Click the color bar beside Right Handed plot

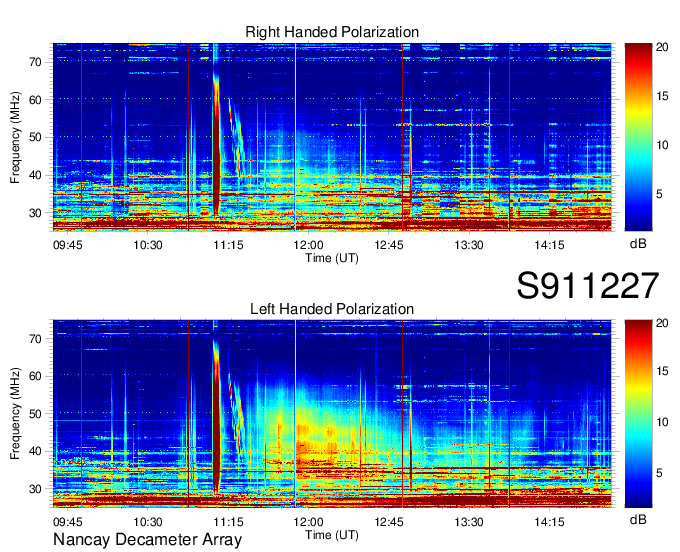pyautogui.click(x=638, y=137)
